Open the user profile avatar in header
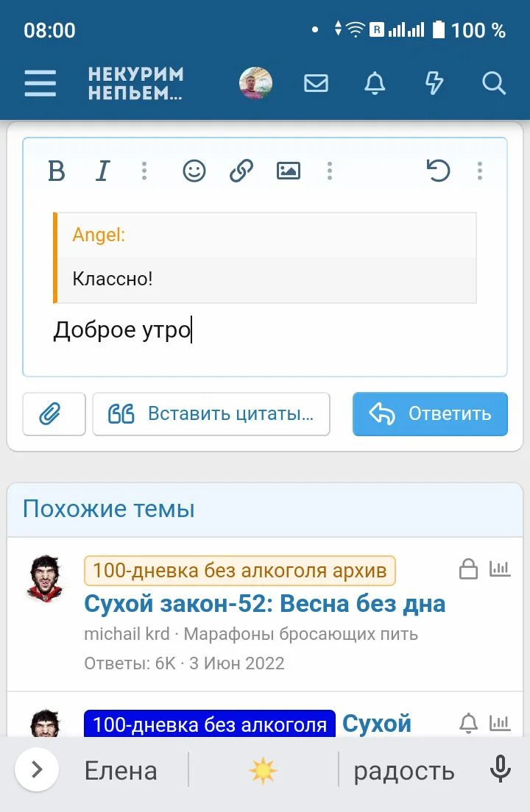Image resolution: width=530 pixels, height=812 pixels. (256, 83)
